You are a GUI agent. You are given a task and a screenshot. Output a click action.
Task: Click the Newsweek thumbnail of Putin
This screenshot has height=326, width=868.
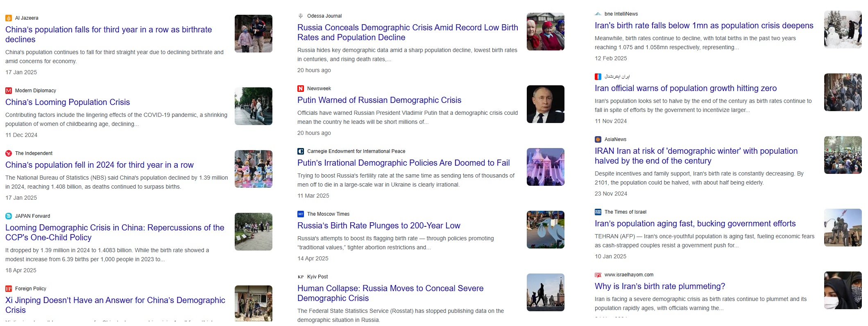[546, 104]
